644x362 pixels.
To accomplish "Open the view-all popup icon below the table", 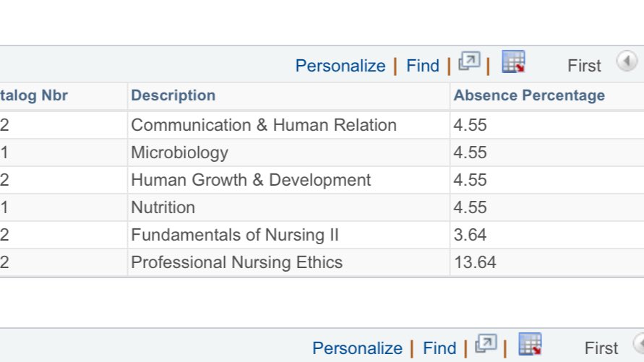I will pyautogui.click(x=487, y=346).
